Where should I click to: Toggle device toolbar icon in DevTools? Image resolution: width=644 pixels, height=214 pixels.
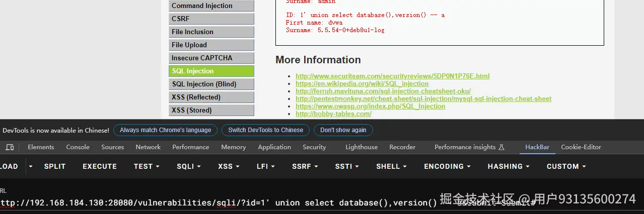[x=10, y=147]
